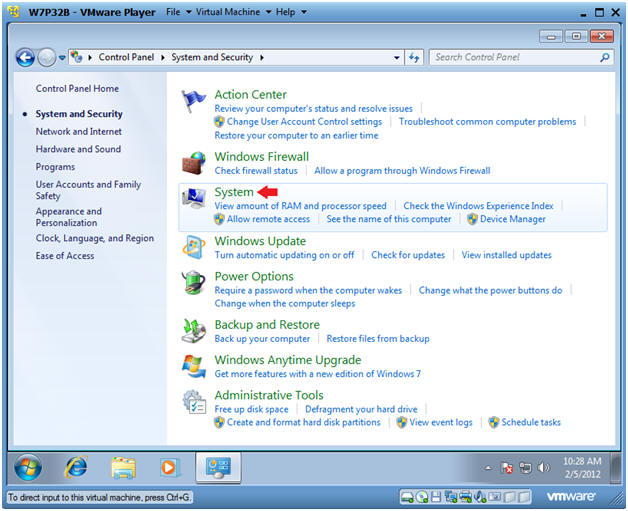Click the Control Panel breadcrumb
Image resolution: width=628 pixels, height=511 pixels.
(126, 57)
